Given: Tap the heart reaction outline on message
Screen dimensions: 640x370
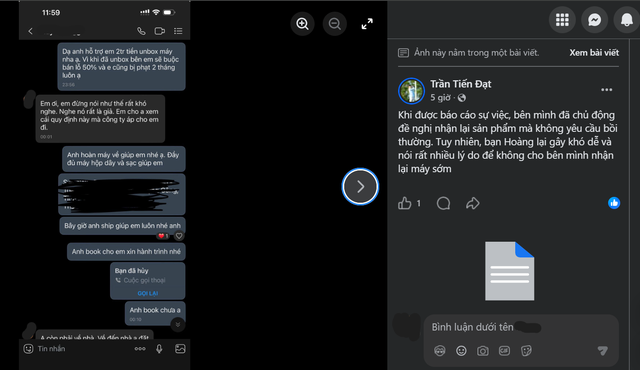Looking at the screenshot, I should (x=179, y=236).
